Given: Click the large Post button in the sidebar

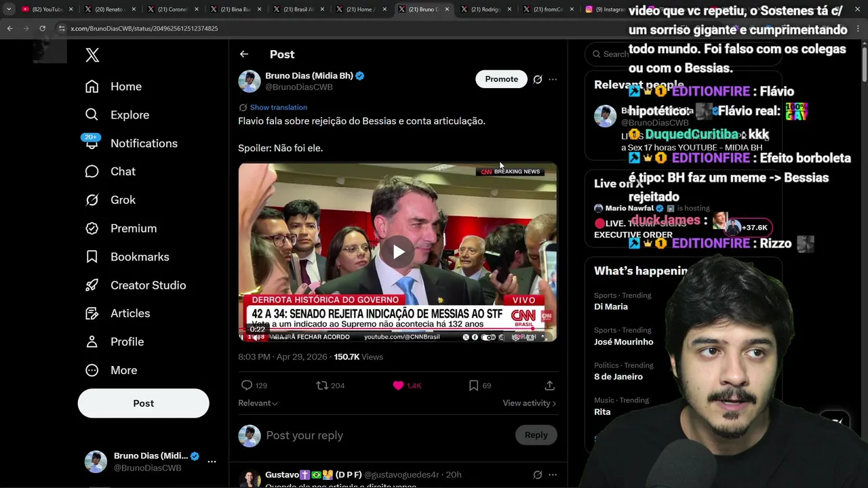Looking at the screenshot, I should tap(143, 403).
